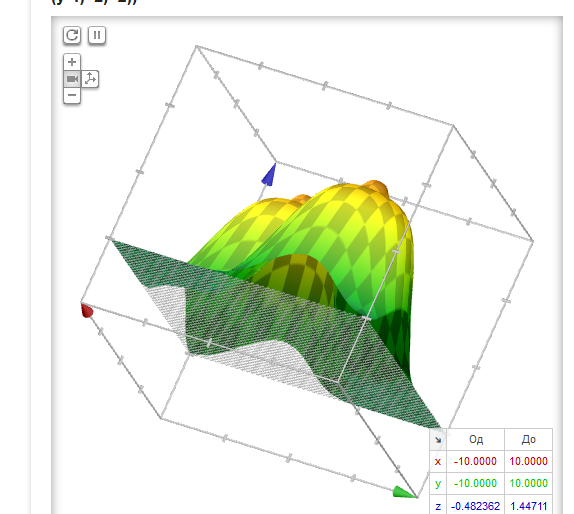The height and width of the screenshot is (514, 574).
Task: Click the blue z-axis arrowhead
Action: pyautogui.click(x=269, y=175)
